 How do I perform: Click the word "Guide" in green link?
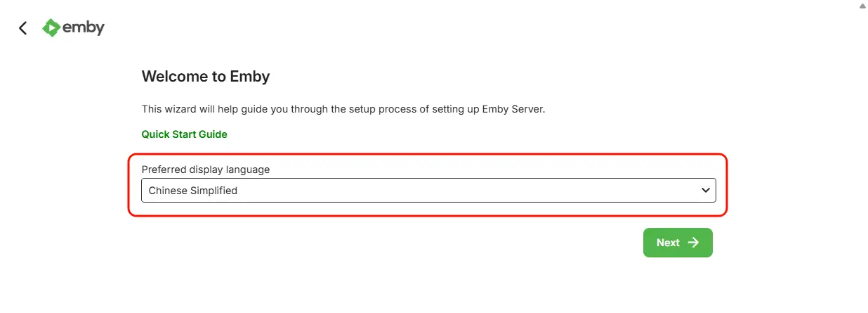coord(213,134)
